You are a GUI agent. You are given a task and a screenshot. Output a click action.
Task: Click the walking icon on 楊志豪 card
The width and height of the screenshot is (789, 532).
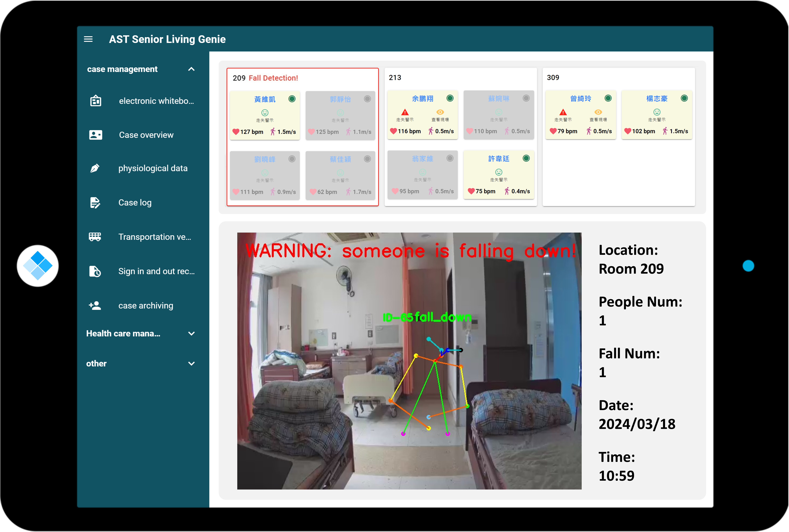pos(665,131)
